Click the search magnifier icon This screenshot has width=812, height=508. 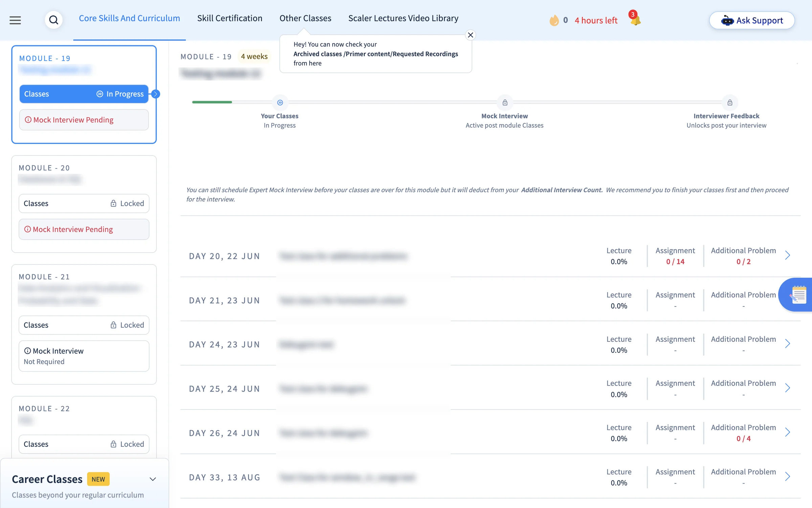point(53,20)
